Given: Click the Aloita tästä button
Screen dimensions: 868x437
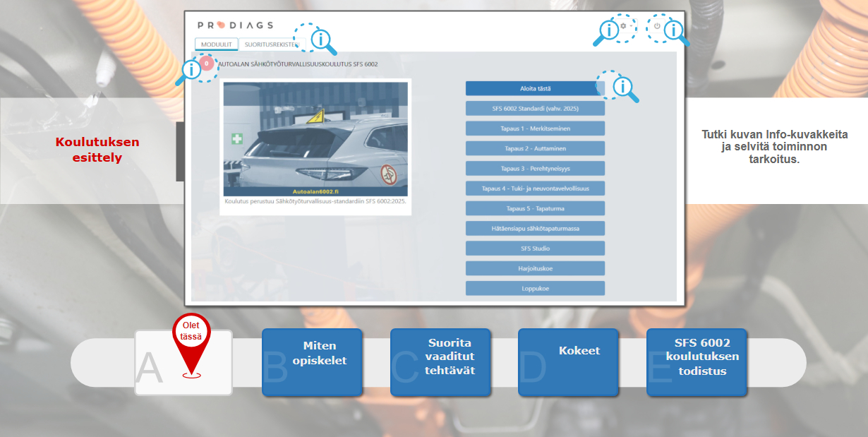Looking at the screenshot, I should (x=535, y=88).
